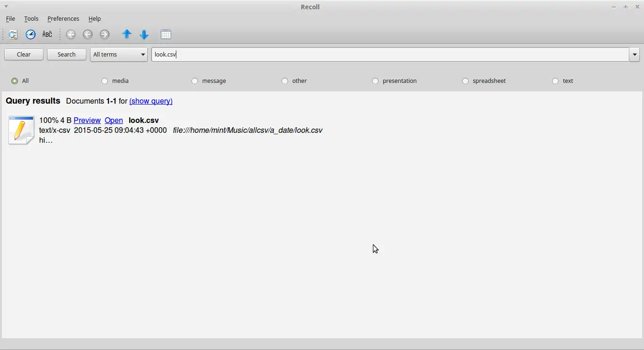This screenshot has height=350, width=644.
Task: Open the window menu arrow in the title bar
Action: (x=6, y=7)
